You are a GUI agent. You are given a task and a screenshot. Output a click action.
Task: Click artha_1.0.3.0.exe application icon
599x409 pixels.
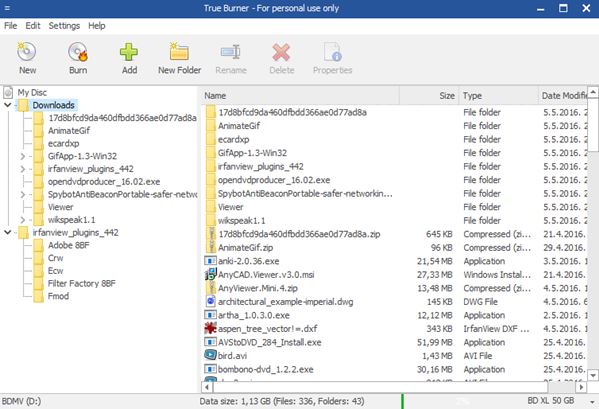pyautogui.click(x=210, y=315)
